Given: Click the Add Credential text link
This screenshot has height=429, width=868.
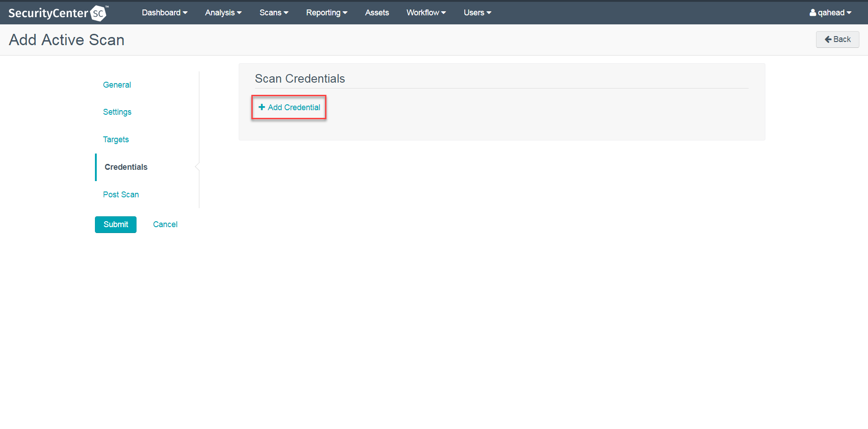Looking at the screenshot, I should pos(294,107).
